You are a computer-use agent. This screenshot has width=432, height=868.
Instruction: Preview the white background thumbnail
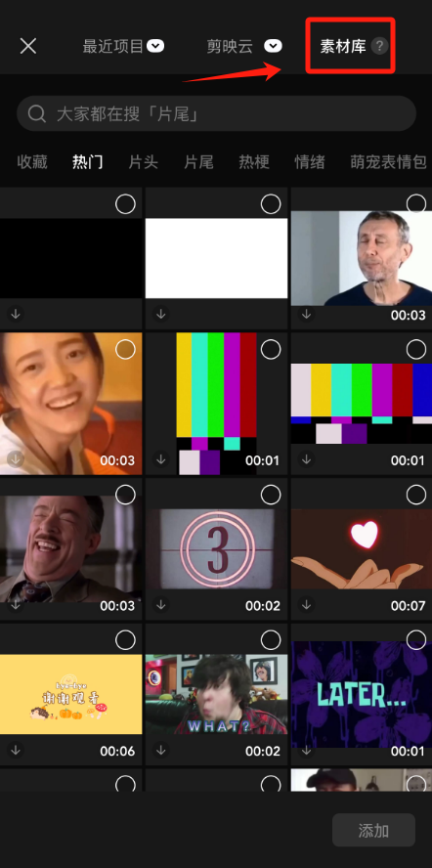217,258
